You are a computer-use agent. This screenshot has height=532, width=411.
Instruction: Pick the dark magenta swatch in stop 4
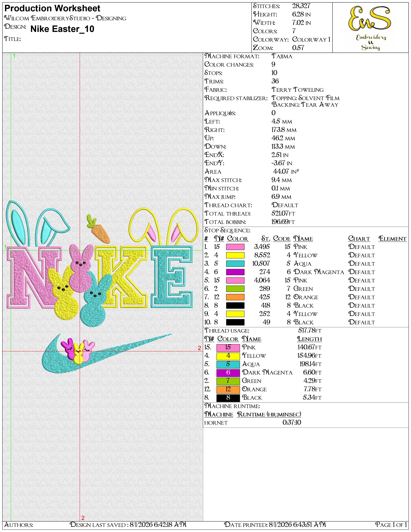tap(235, 272)
